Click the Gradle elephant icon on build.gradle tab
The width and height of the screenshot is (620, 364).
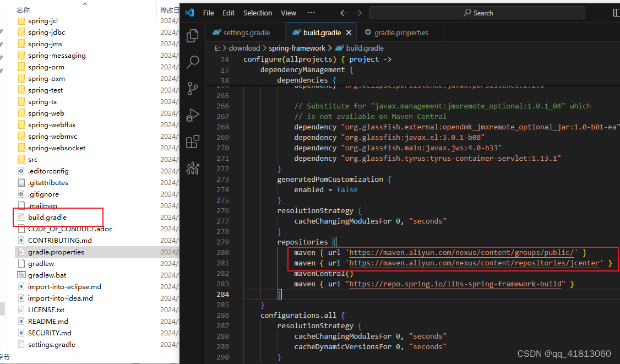pos(297,32)
